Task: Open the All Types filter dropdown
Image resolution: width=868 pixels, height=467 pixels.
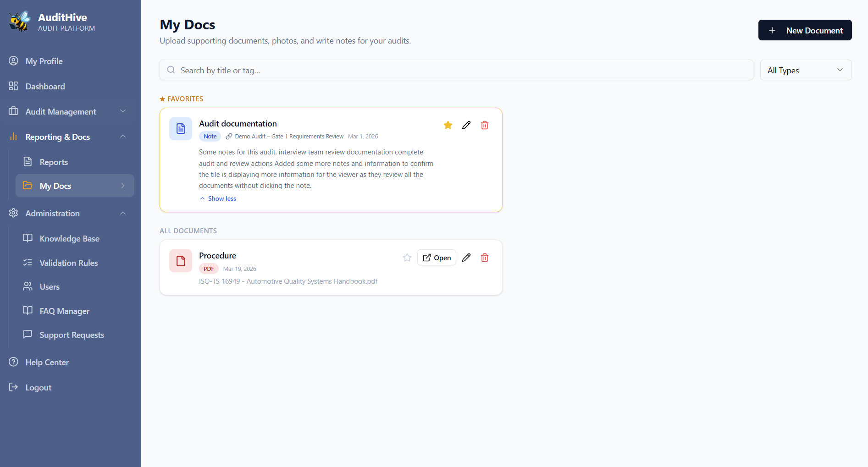Action: [805, 70]
